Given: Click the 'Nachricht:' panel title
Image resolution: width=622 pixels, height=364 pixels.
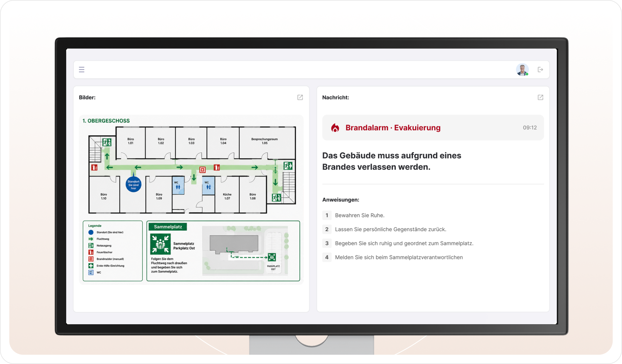Looking at the screenshot, I should 335,97.
